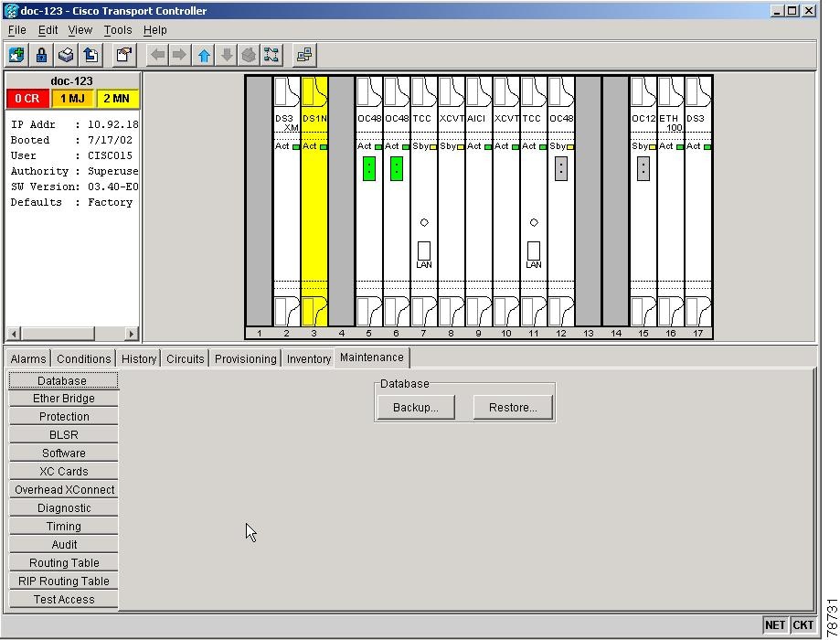Open the Diagnostic subtab

(63, 507)
